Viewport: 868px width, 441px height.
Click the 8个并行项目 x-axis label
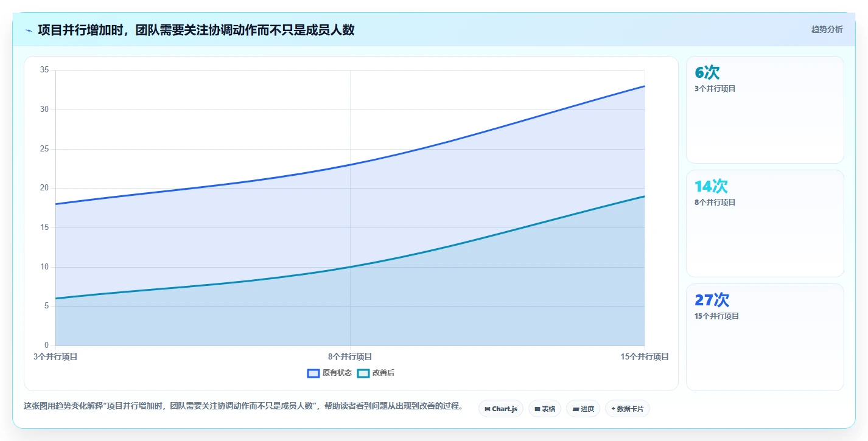350,356
